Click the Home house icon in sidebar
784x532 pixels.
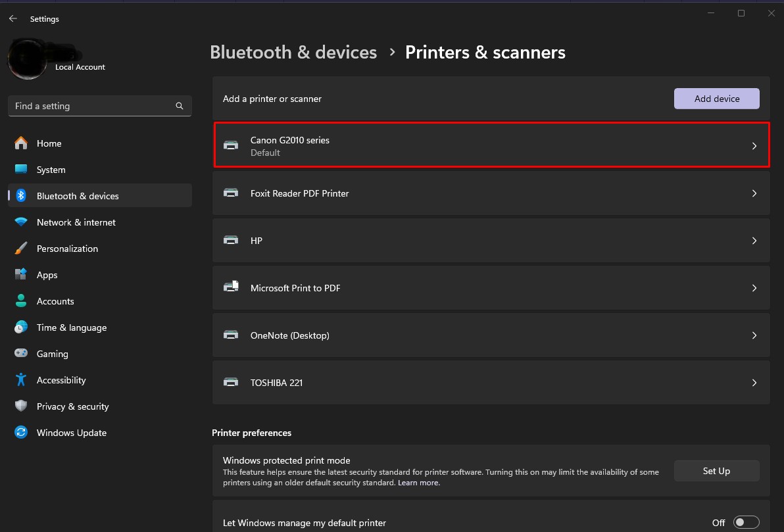point(21,143)
